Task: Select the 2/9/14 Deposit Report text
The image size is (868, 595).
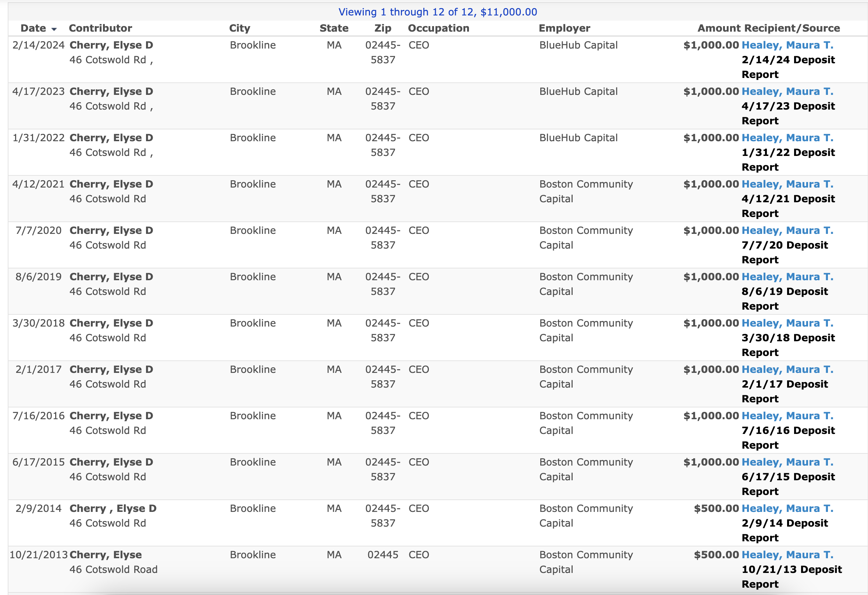Action: (785, 530)
